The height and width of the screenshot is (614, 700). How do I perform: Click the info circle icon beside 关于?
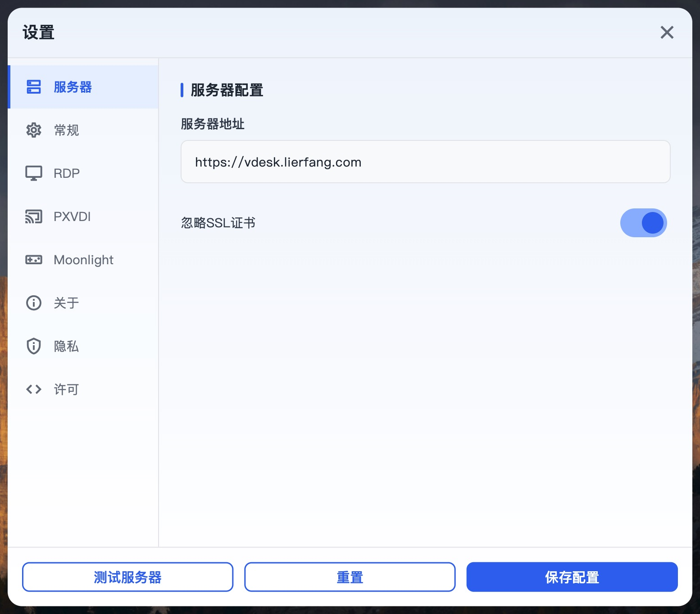click(x=34, y=303)
